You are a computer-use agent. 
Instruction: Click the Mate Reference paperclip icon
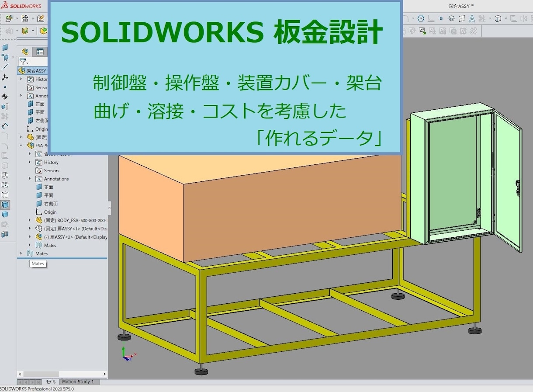click(5, 106)
